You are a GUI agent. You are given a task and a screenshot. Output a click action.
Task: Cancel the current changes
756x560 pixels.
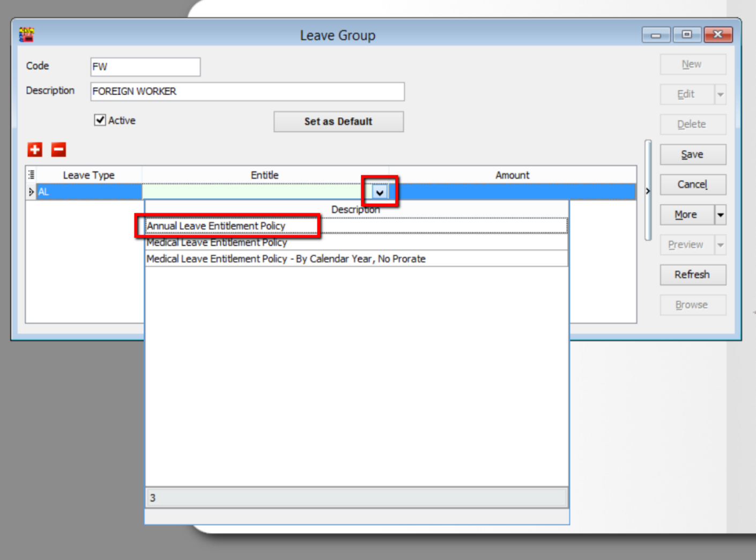692,184
